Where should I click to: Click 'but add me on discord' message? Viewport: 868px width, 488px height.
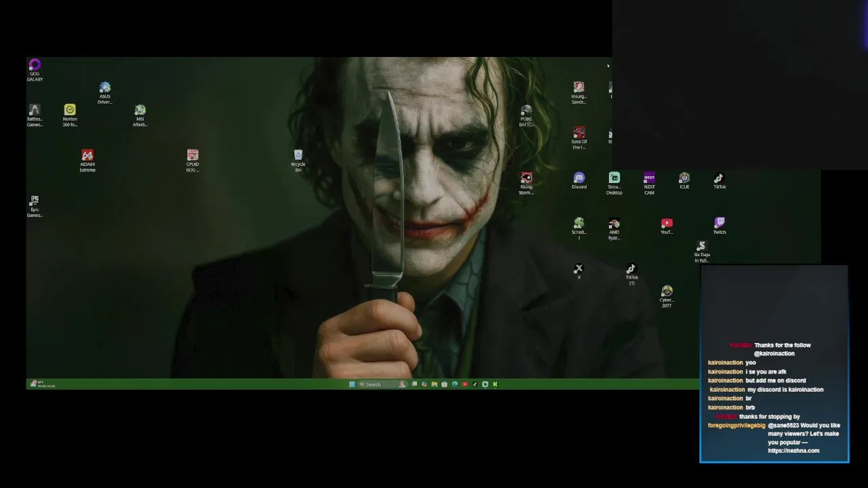[x=776, y=381]
